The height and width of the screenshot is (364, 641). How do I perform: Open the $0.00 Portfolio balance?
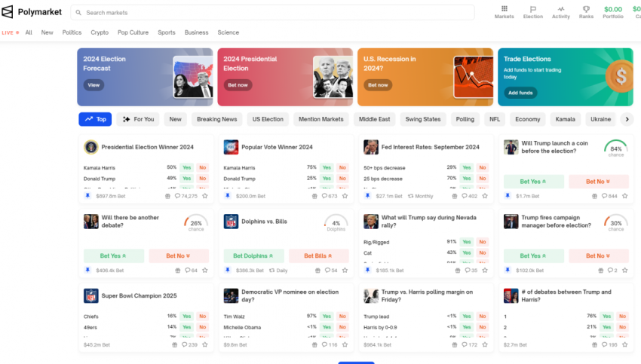tap(613, 12)
